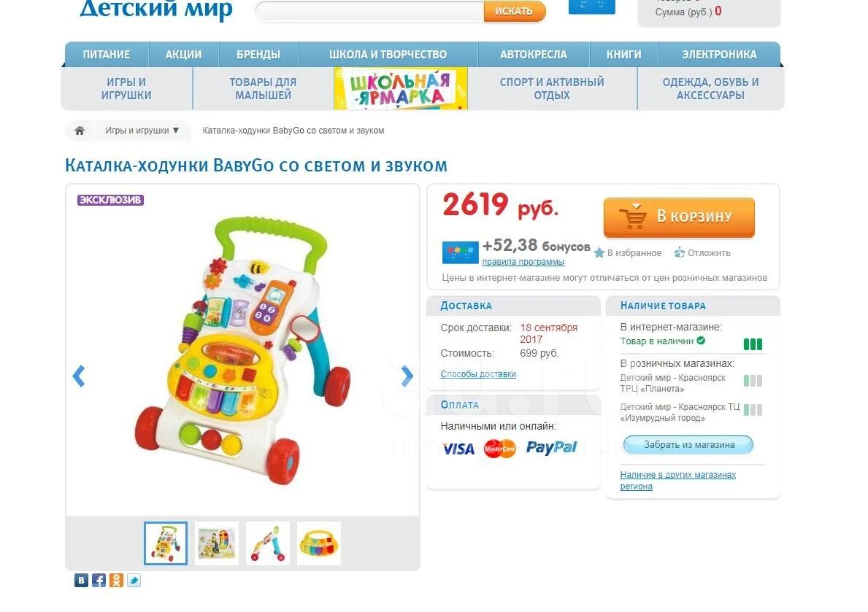The image size is (868, 612).
Task: Click the Отложить postpone icon
Action: click(x=679, y=253)
